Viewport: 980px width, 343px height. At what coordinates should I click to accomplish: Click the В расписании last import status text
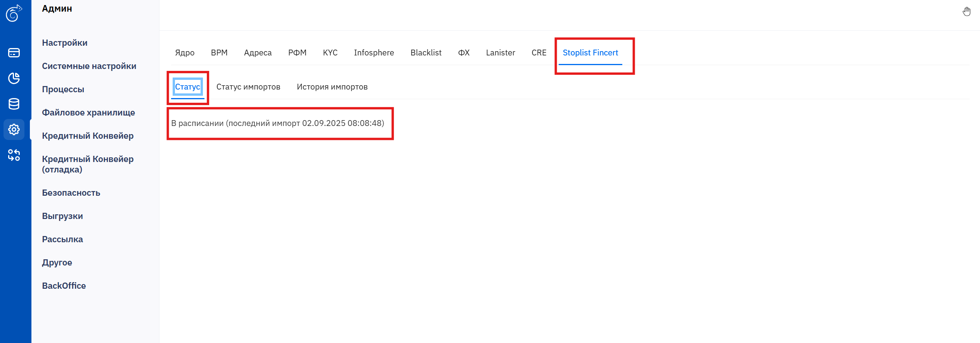tap(278, 123)
